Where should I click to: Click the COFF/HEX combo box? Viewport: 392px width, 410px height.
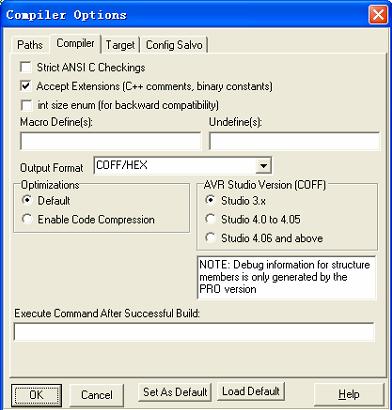pos(183,166)
